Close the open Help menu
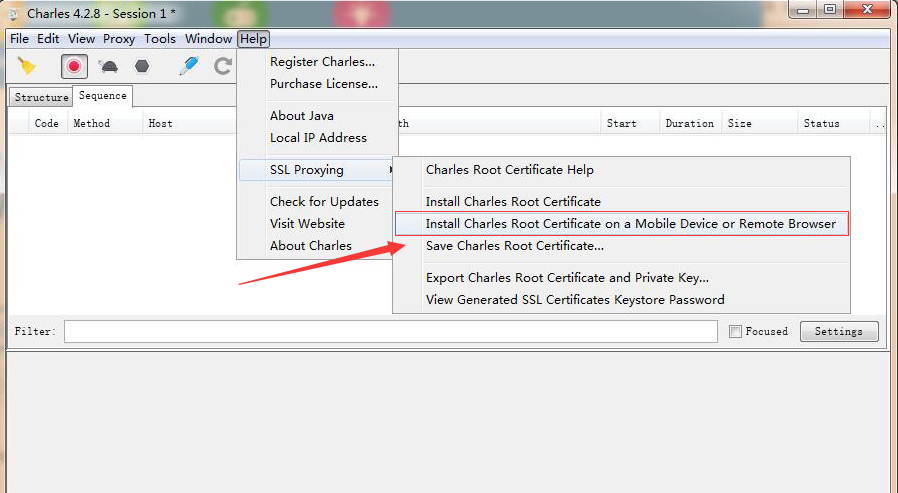Screen dimensions: 898x493 (254, 39)
